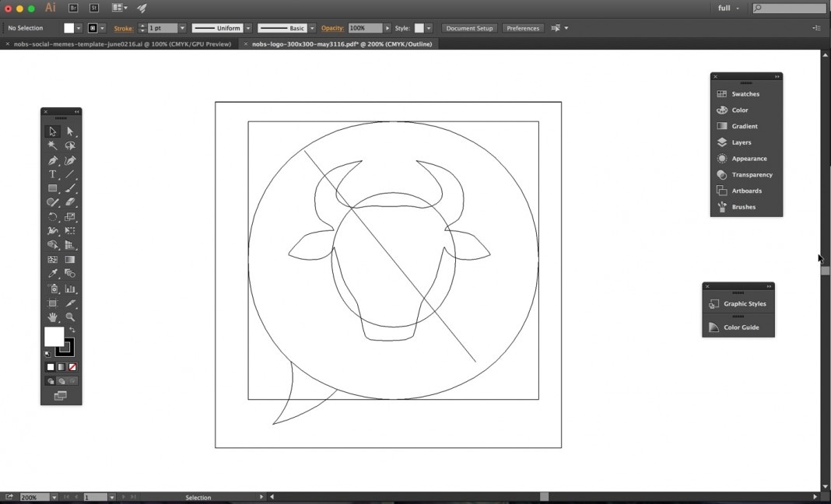The width and height of the screenshot is (831, 504).
Task: Open Adobe Bridge via Br icon
Action: pos(73,8)
